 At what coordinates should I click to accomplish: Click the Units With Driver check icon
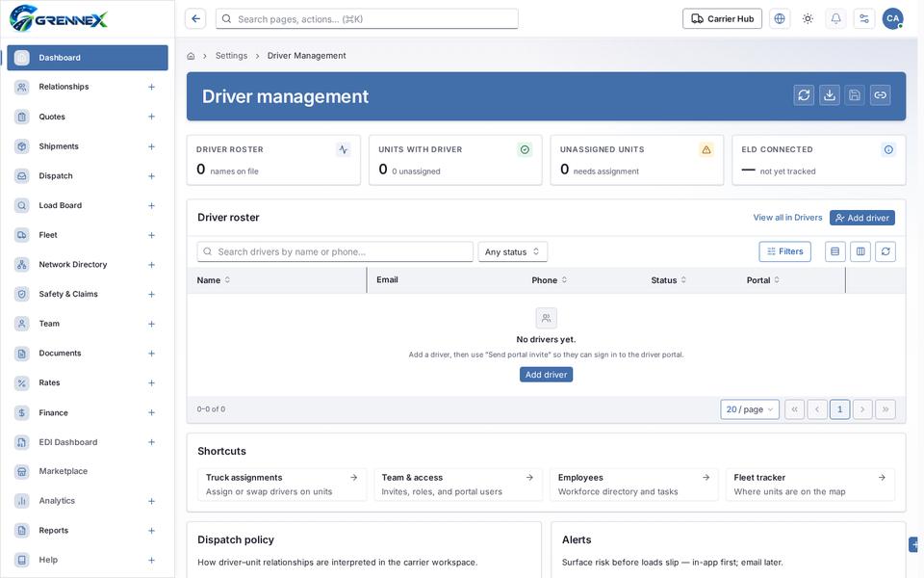525,150
